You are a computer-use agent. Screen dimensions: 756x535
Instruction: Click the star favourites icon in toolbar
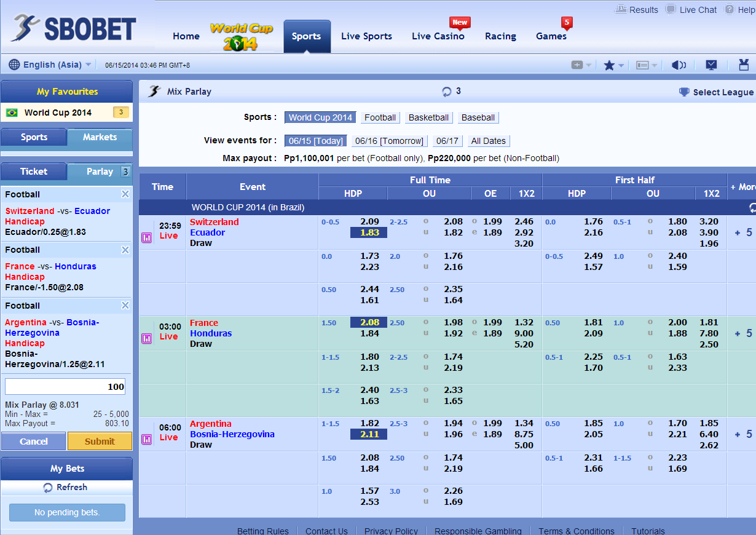(609, 65)
